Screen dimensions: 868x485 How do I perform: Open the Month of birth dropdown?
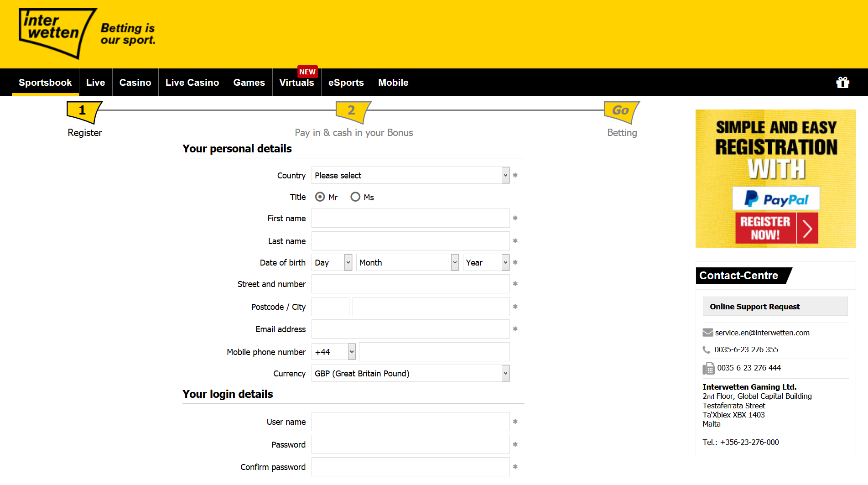click(407, 262)
